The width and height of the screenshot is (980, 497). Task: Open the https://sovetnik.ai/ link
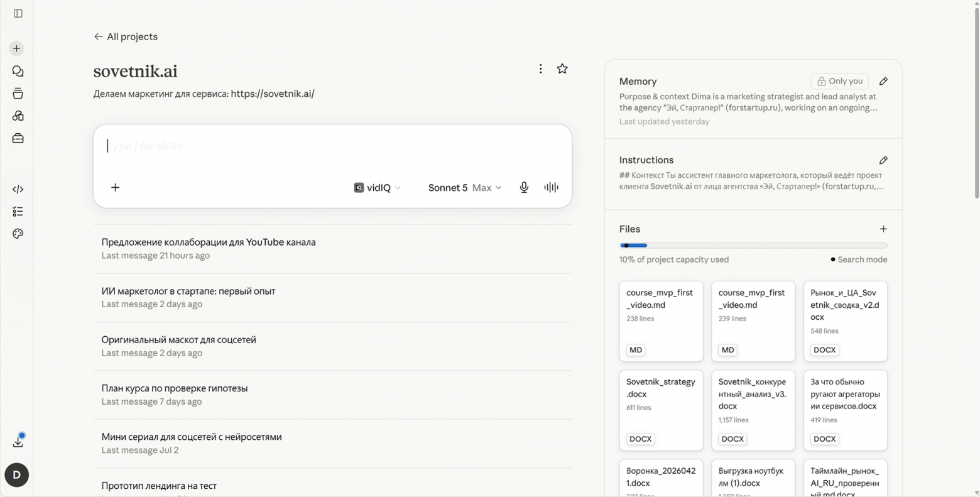pyautogui.click(x=272, y=94)
